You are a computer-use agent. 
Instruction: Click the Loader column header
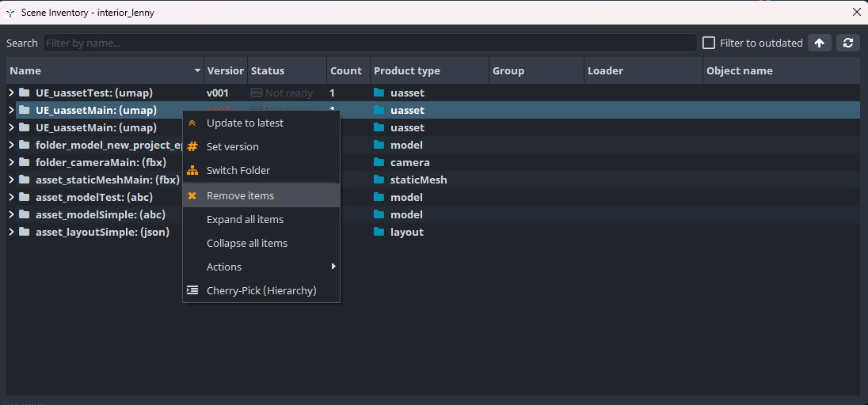[643, 71]
